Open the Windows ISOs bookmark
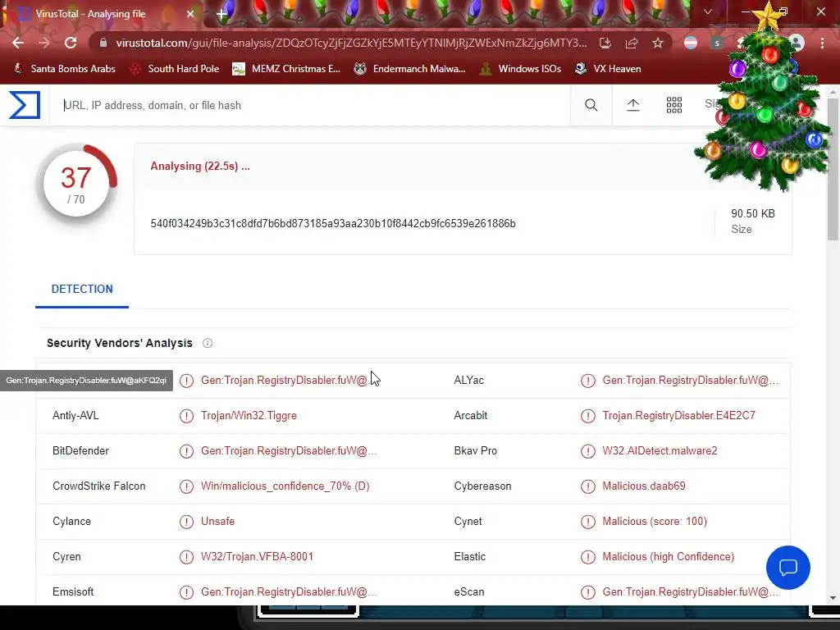Screen dimensions: 840x630 pos(520,69)
